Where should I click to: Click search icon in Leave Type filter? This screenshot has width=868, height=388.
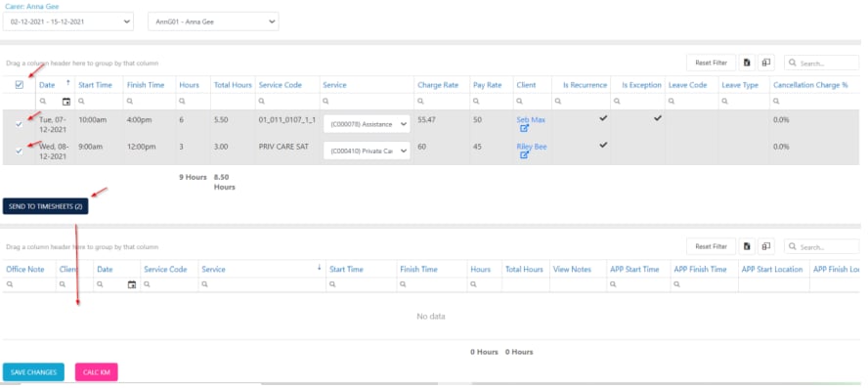pos(724,102)
